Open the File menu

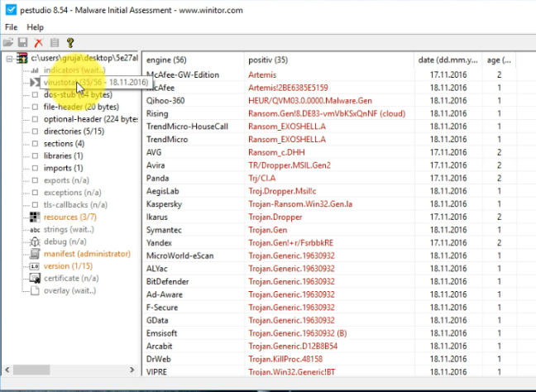click(12, 27)
